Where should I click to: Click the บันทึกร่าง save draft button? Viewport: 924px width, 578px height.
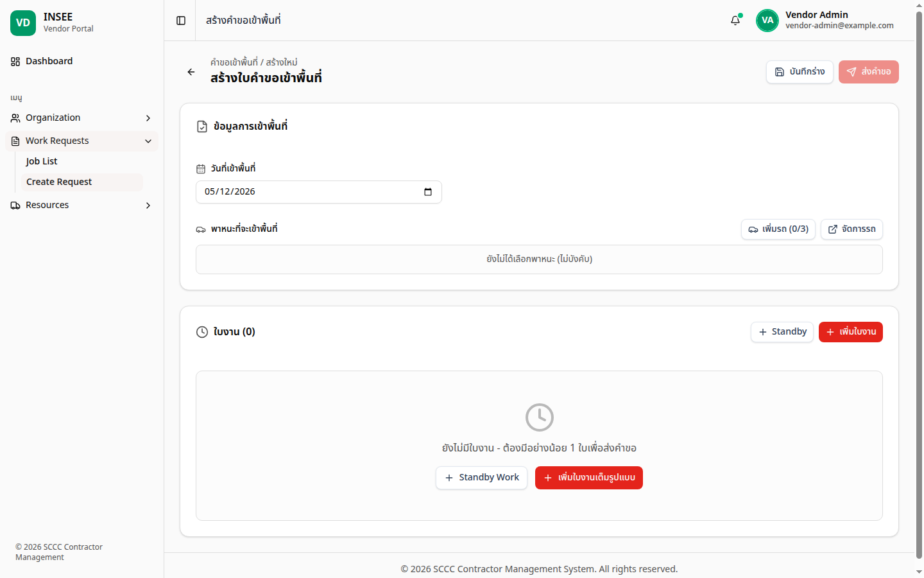pyautogui.click(x=800, y=72)
